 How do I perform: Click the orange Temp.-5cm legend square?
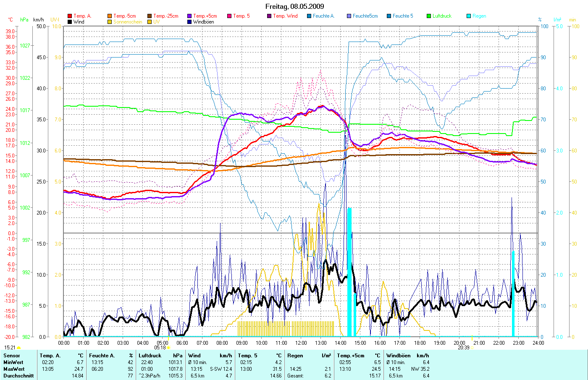(x=110, y=16)
